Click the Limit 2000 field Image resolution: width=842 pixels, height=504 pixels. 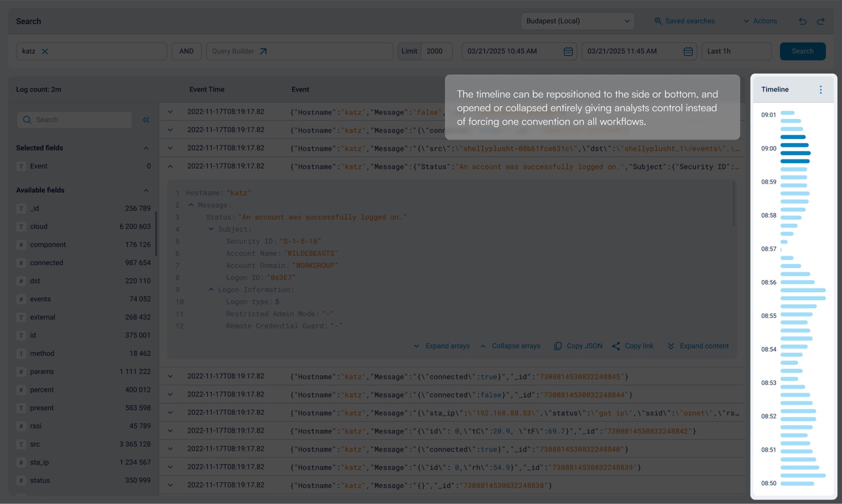pos(425,51)
